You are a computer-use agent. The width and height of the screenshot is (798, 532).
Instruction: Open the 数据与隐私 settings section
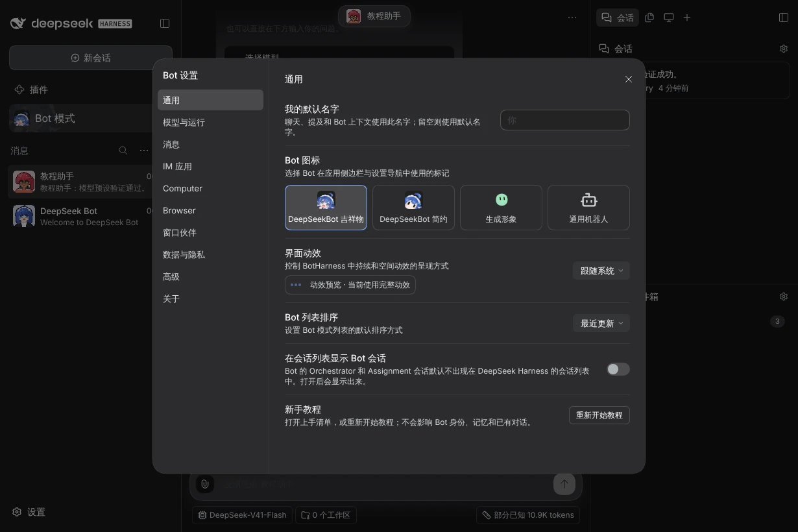[210, 254]
